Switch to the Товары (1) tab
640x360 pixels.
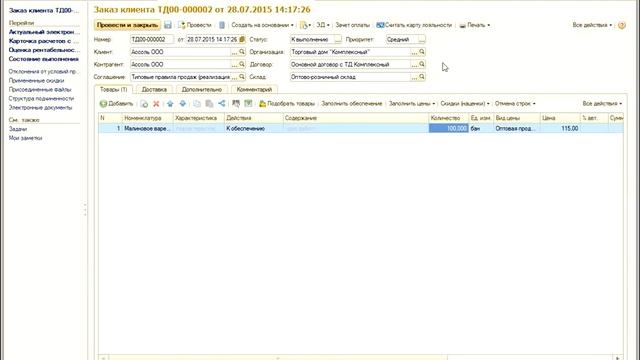tap(113, 89)
